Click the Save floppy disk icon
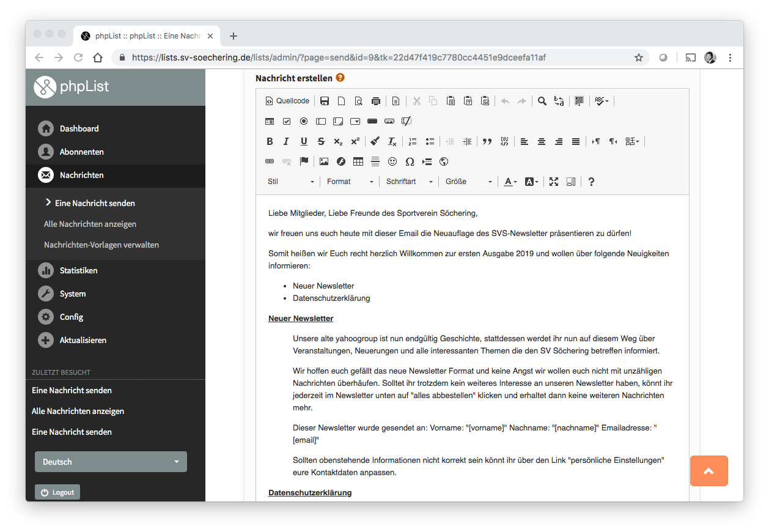Viewport: 769px width, 532px height. pyautogui.click(x=325, y=101)
